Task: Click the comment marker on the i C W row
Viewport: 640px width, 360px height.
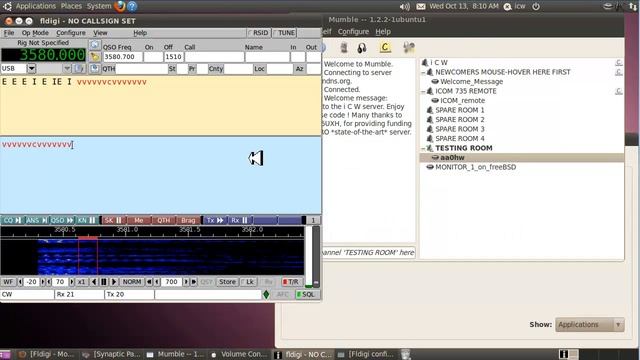Action: click(x=619, y=62)
